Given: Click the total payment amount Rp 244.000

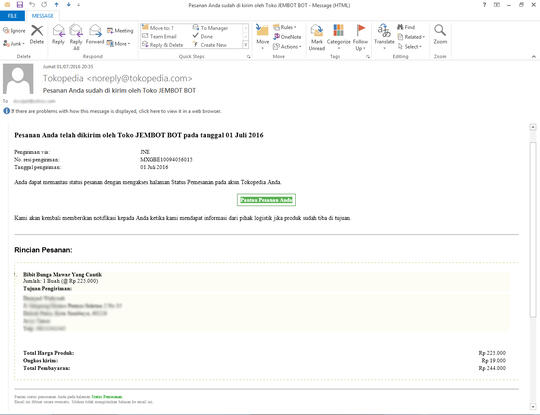Looking at the screenshot, I should pyautogui.click(x=492, y=368).
